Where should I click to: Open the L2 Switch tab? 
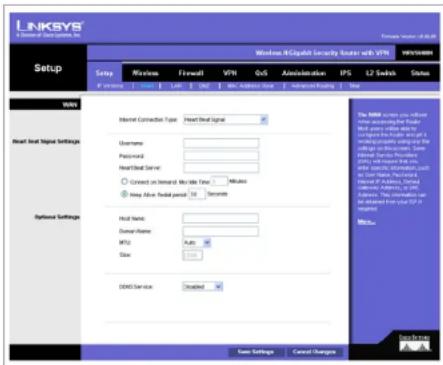[x=381, y=73]
